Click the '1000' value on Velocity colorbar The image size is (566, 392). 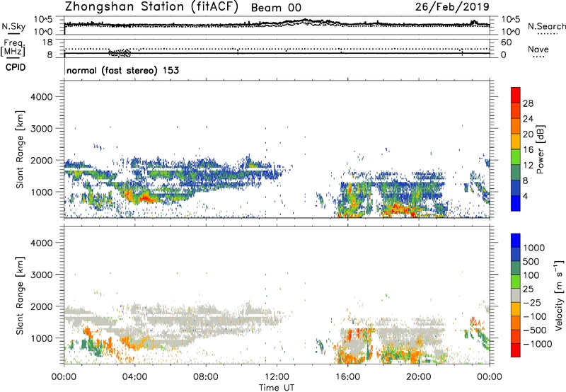pos(533,248)
